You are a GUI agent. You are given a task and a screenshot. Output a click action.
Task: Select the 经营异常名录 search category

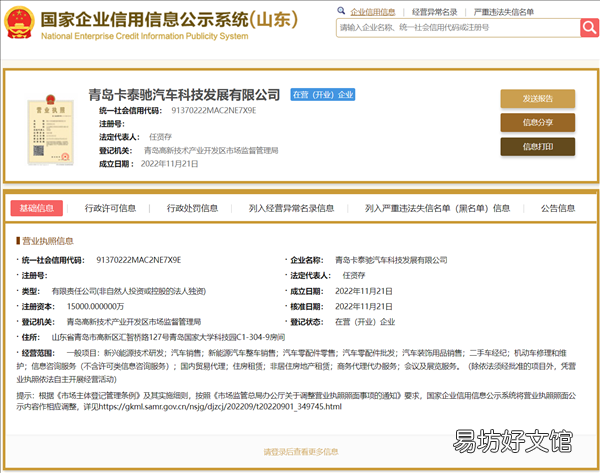pyautogui.click(x=434, y=12)
